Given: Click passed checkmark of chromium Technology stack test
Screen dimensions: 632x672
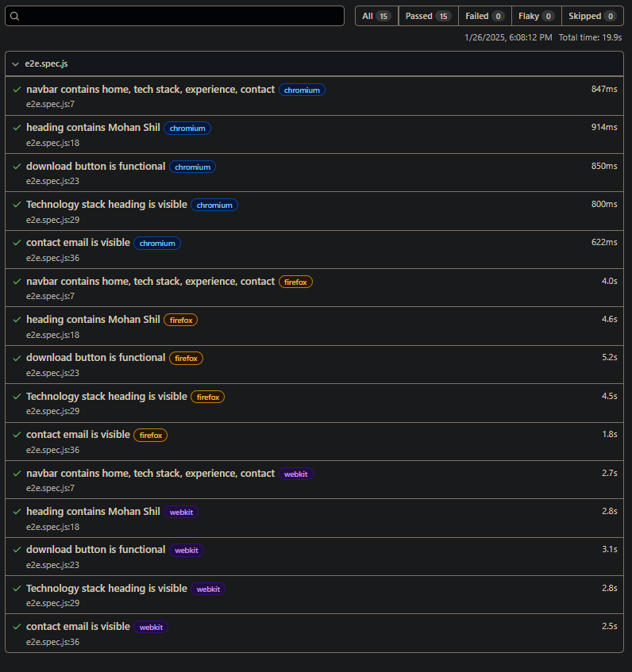Looking at the screenshot, I should [17, 205].
